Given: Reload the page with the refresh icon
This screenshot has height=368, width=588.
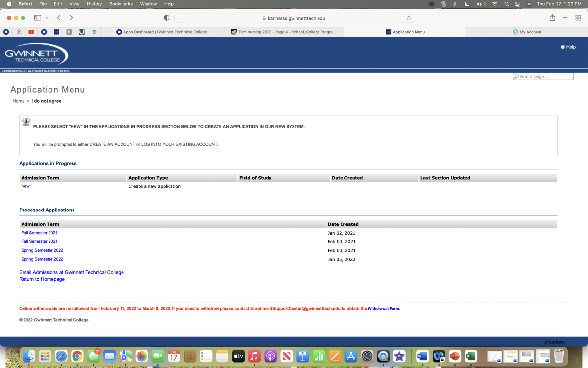Looking at the screenshot, I should pos(409,18).
